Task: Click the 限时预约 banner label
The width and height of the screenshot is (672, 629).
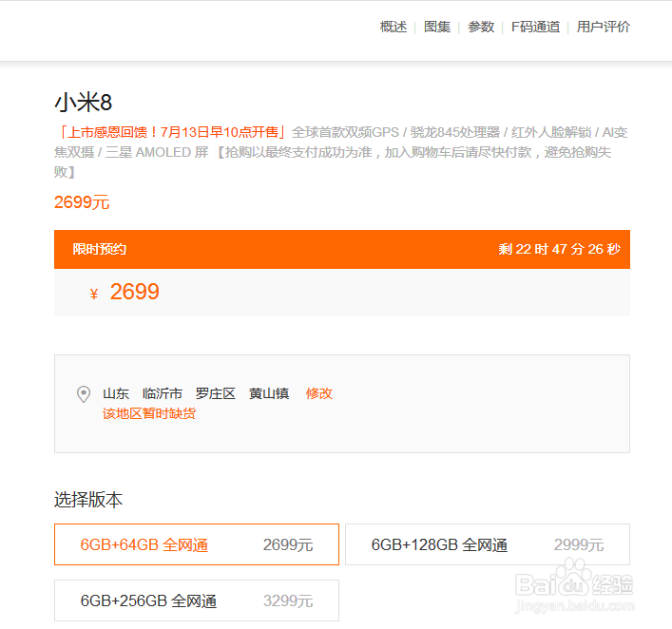Action: (100, 249)
